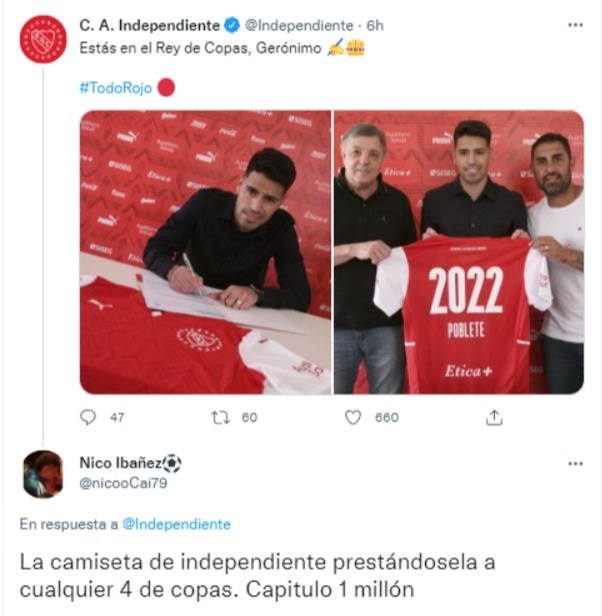
Task: Open the reply icon on Independiente's tweet
Action: [x=88, y=417]
